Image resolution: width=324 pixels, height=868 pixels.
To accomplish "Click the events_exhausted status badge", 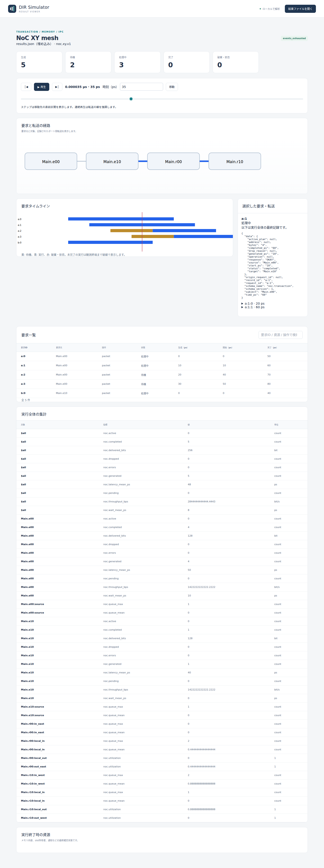I will (294, 38).
